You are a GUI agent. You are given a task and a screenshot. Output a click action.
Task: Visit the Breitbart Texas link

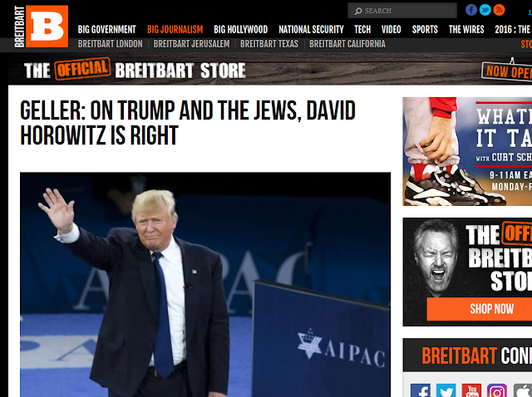(269, 44)
